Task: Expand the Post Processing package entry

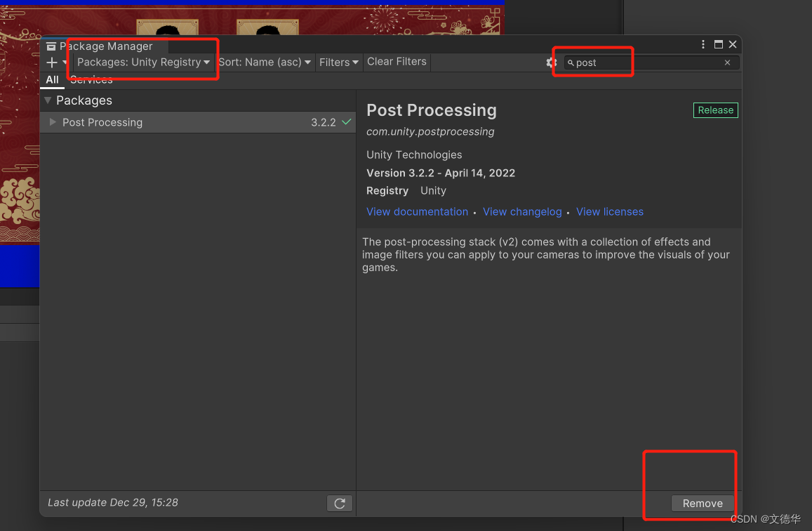Action: click(53, 122)
